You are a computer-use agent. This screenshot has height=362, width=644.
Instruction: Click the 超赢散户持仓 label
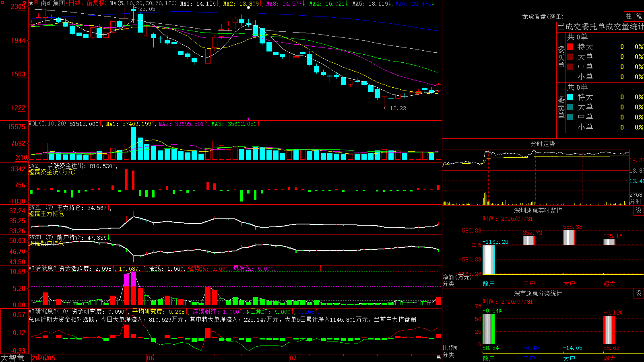tap(46, 243)
